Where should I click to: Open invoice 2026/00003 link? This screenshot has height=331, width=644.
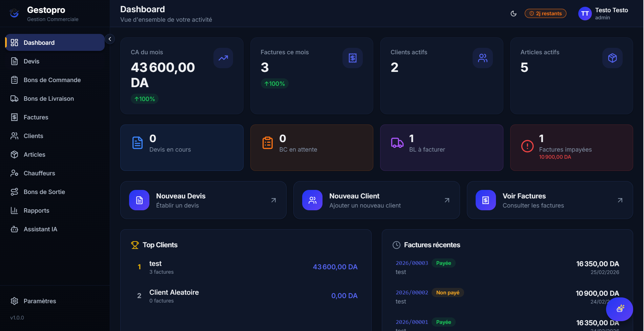coord(412,263)
